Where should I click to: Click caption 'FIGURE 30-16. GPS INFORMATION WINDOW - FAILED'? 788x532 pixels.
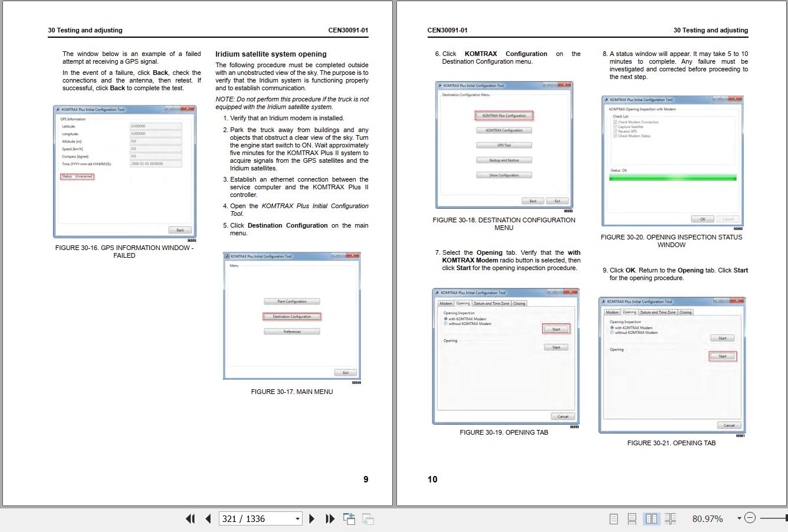[124, 251]
